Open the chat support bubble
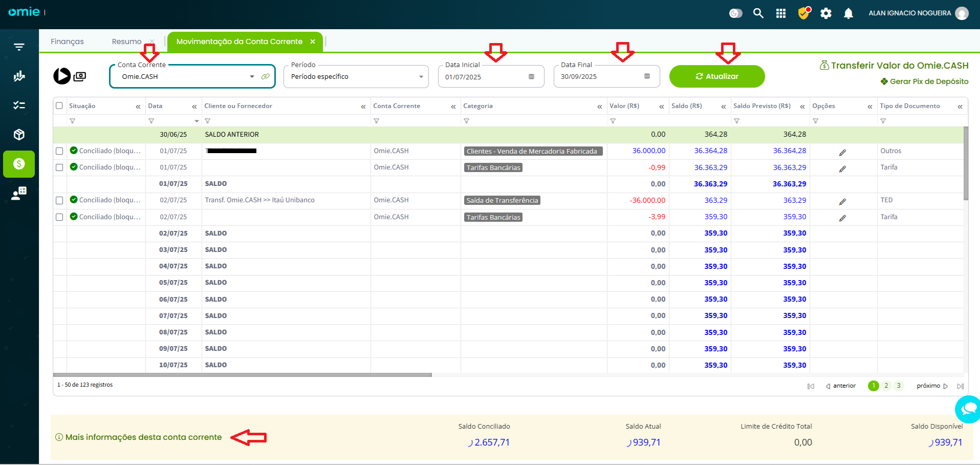980x465 pixels. coord(968,409)
